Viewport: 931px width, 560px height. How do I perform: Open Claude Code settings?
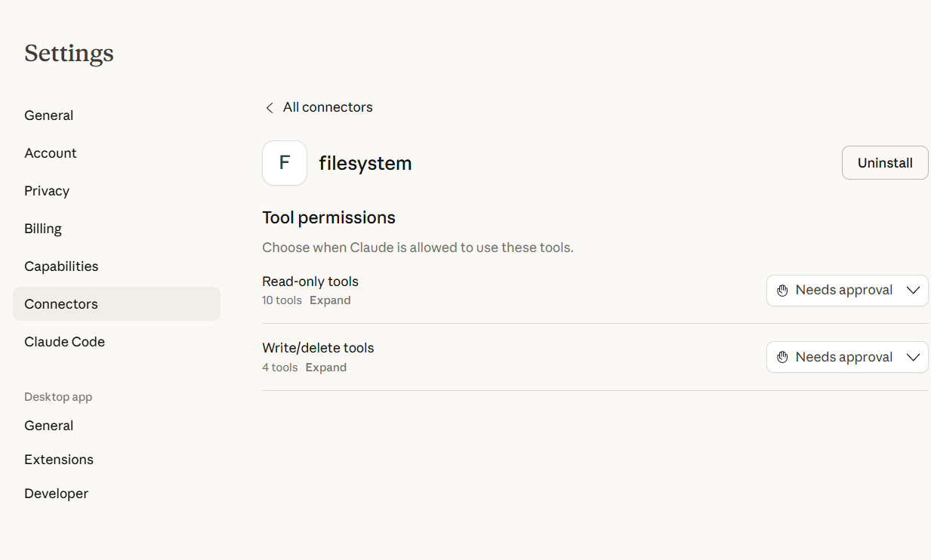[64, 342]
